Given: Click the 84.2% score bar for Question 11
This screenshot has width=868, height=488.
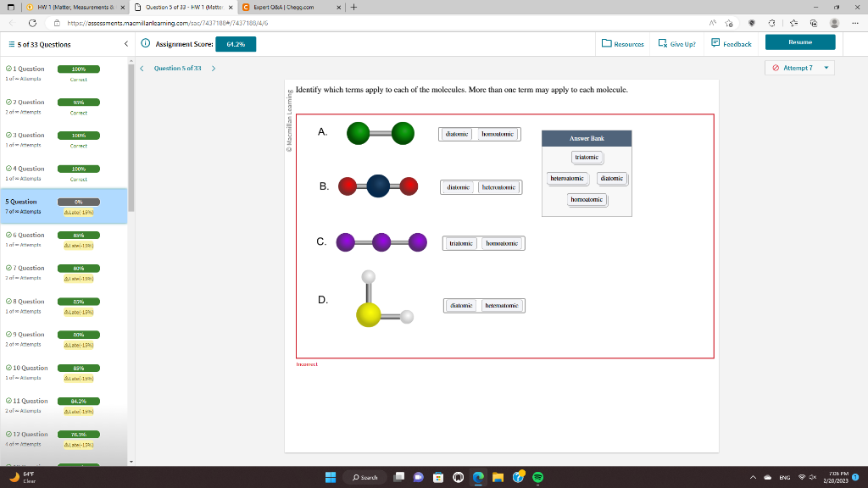Looking at the screenshot, I should pos(79,401).
